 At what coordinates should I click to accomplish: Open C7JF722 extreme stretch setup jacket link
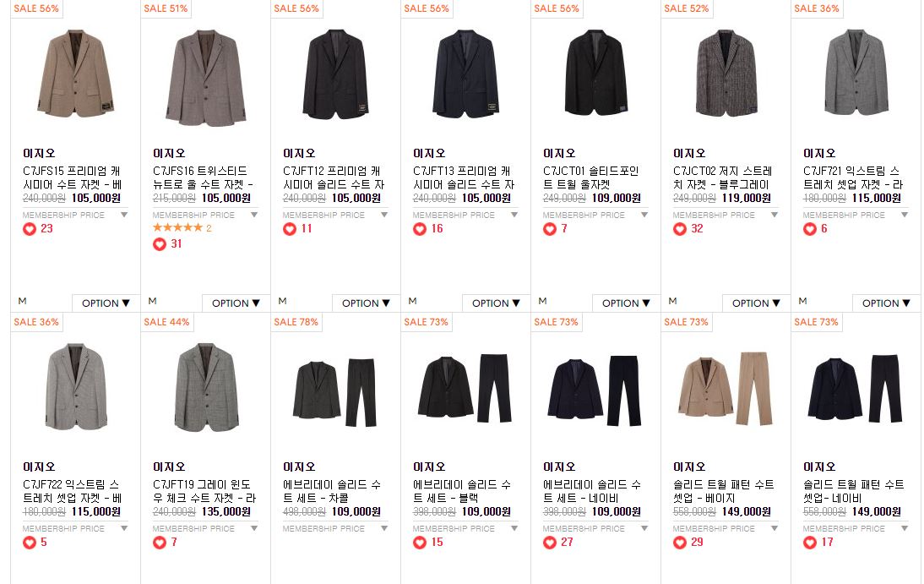click(73, 491)
